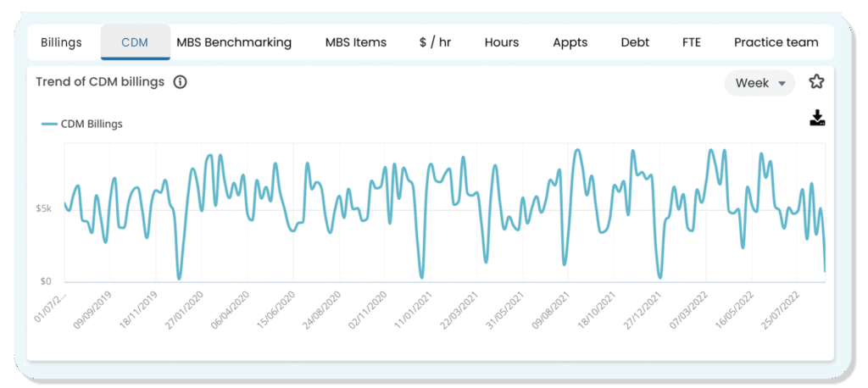The height and width of the screenshot is (388, 868).
Task: Download the chart using the download icon
Action: pos(817,118)
